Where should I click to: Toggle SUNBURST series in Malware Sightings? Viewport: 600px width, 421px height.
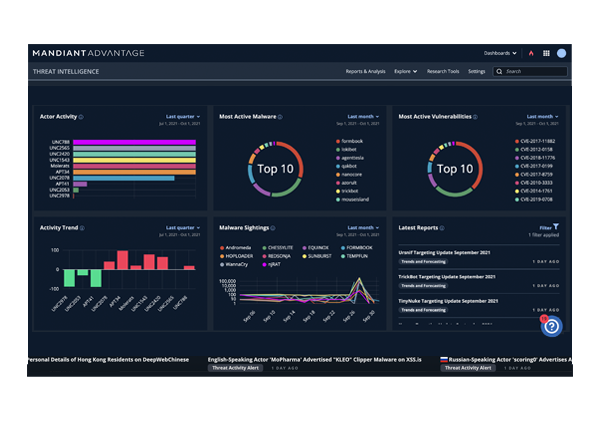pos(317,256)
